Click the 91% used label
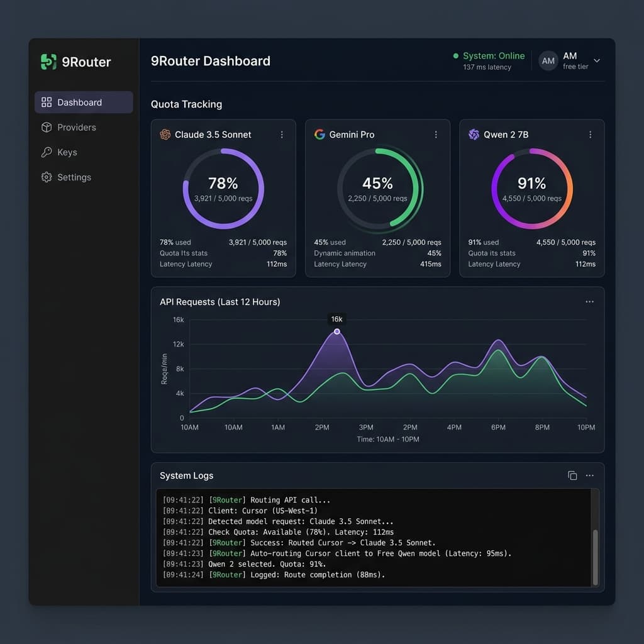The height and width of the screenshot is (644, 644). (484, 242)
